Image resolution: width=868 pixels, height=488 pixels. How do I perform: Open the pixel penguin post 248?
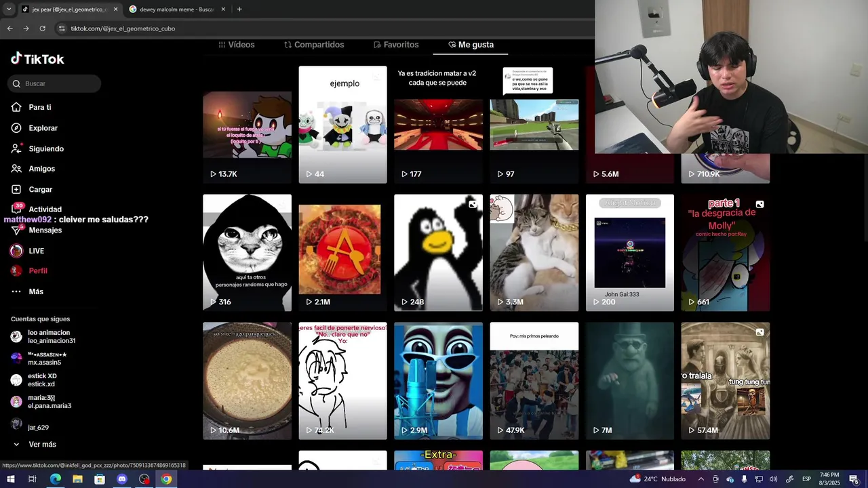coord(438,253)
